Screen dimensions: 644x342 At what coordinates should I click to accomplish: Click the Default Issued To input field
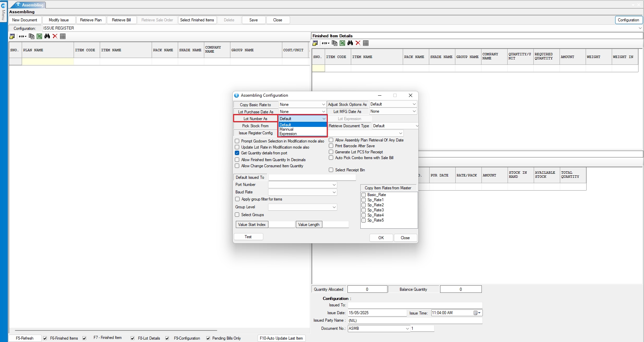click(312, 177)
